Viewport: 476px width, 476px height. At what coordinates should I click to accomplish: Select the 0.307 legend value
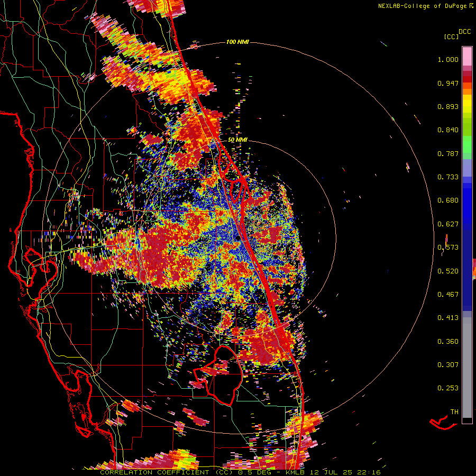[448, 365]
